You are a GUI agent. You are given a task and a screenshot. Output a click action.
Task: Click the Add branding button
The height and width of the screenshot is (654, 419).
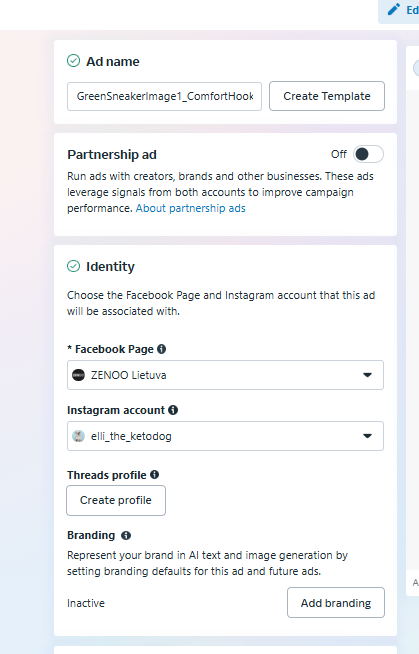[x=336, y=603]
